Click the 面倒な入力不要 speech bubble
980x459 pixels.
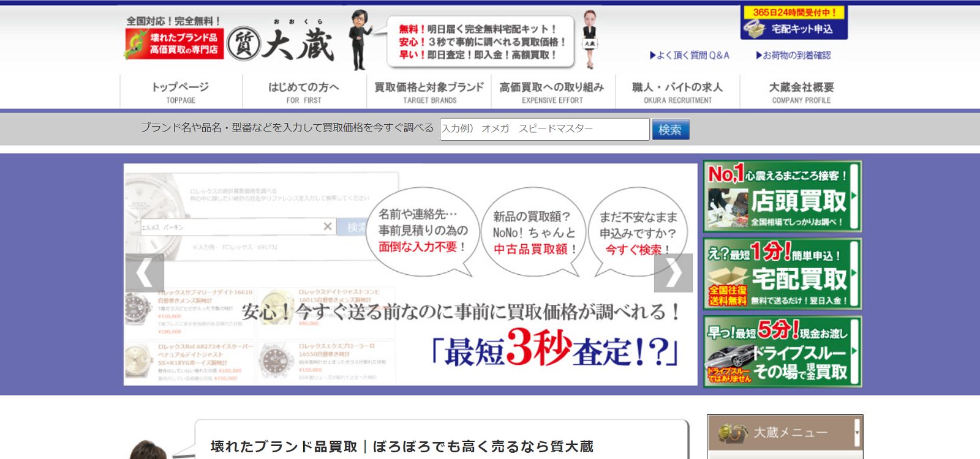click(423, 231)
